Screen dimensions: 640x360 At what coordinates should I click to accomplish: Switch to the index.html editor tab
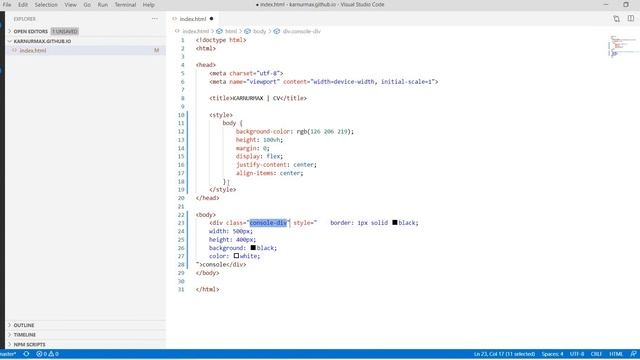tap(193, 19)
